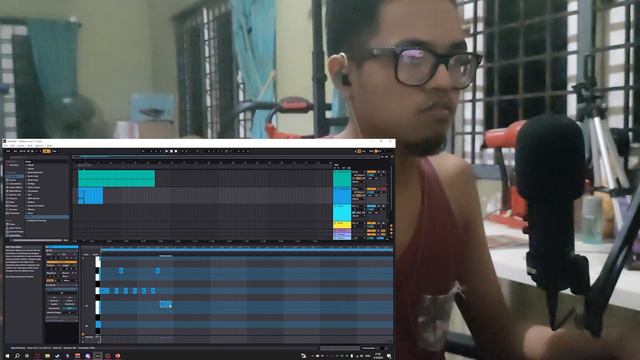Open the Create menu

[20, 145]
